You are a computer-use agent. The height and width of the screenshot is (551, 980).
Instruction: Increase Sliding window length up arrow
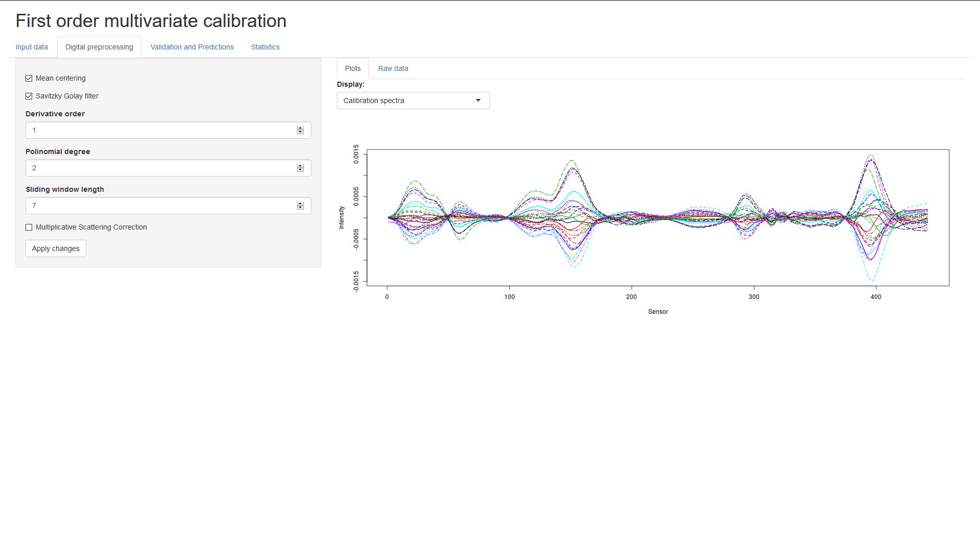pyautogui.click(x=300, y=204)
